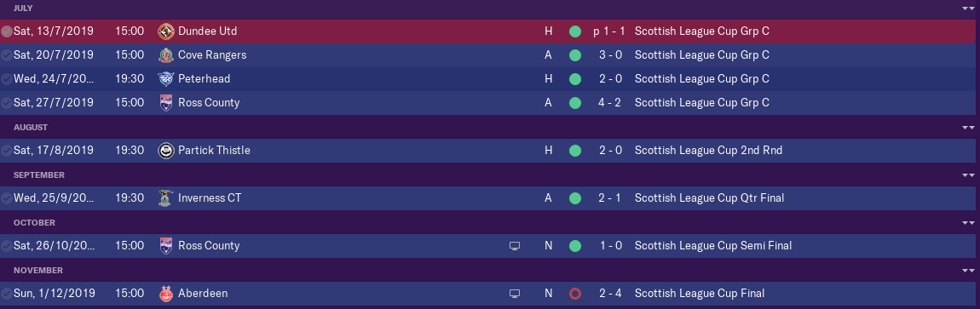980x309 pixels.
Task: Click the Aberdeen club badge
Action: pyautogui.click(x=165, y=294)
